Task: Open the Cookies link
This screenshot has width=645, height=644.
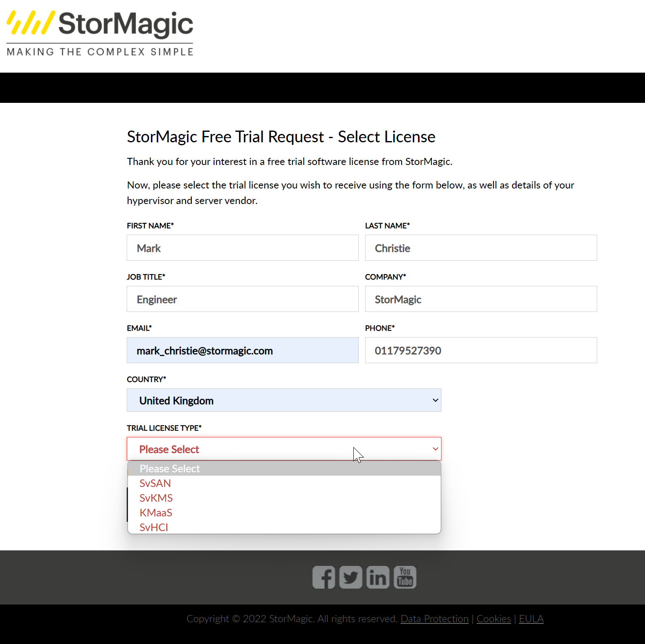Action: tap(494, 619)
